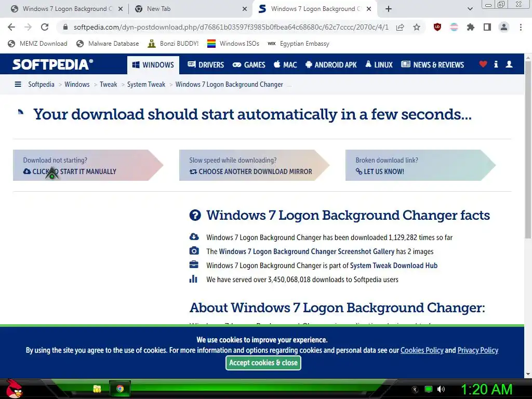Click the browser forward arrow
The height and width of the screenshot is (399, 532).
point(28,27)
